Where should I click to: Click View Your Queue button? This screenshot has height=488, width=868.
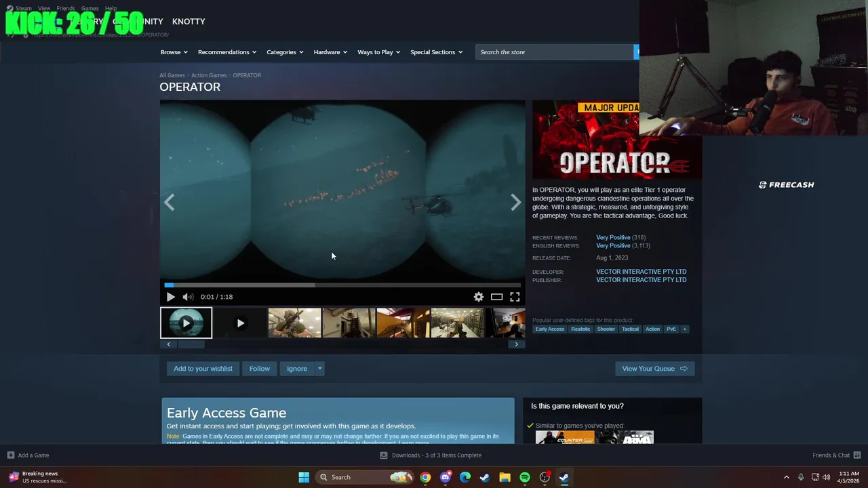(x=654, y=369)
